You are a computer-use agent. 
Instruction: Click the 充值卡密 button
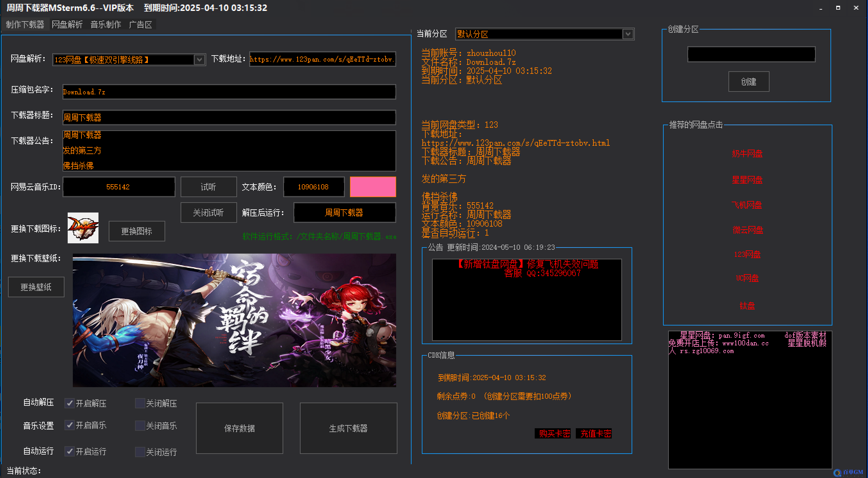click(594, 433)
